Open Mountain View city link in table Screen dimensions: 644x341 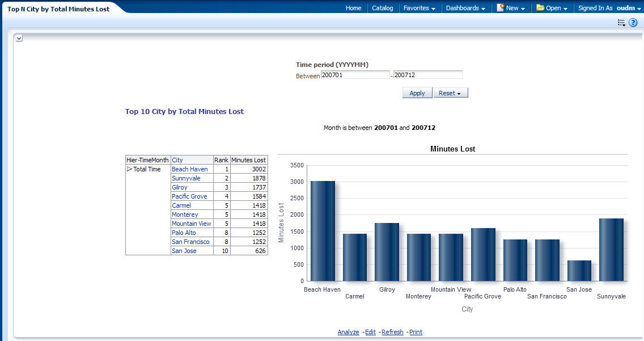coord(192,223)
